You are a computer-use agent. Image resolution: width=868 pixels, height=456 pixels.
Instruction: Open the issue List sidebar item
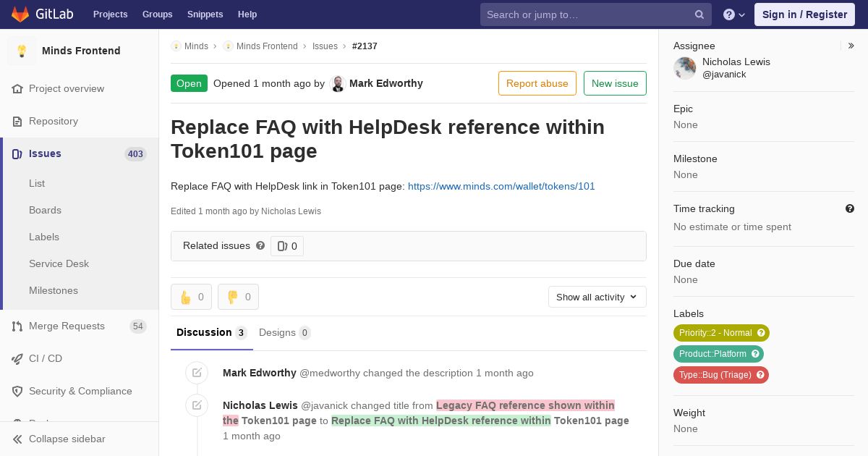tap(37, 183)
